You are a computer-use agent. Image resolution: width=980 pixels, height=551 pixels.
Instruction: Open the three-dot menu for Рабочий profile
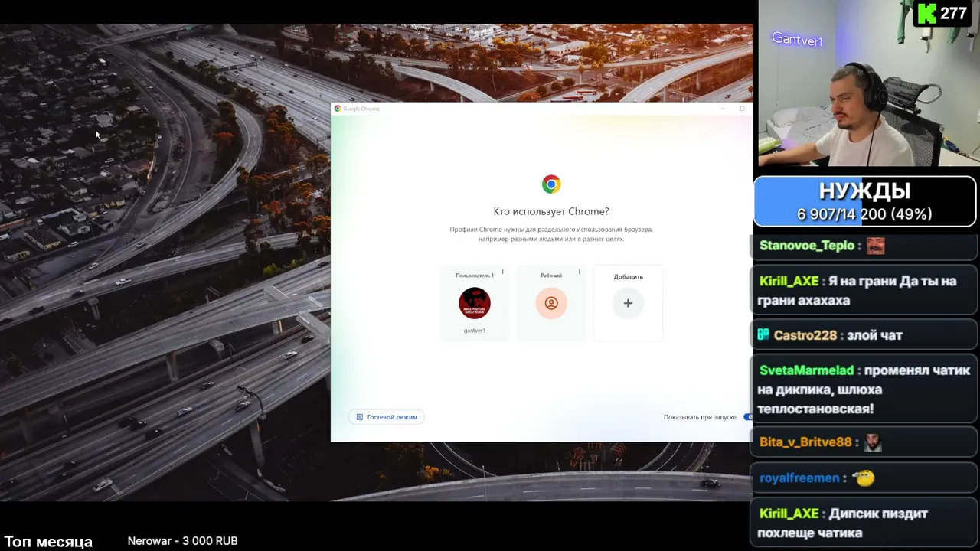point(579,272)
